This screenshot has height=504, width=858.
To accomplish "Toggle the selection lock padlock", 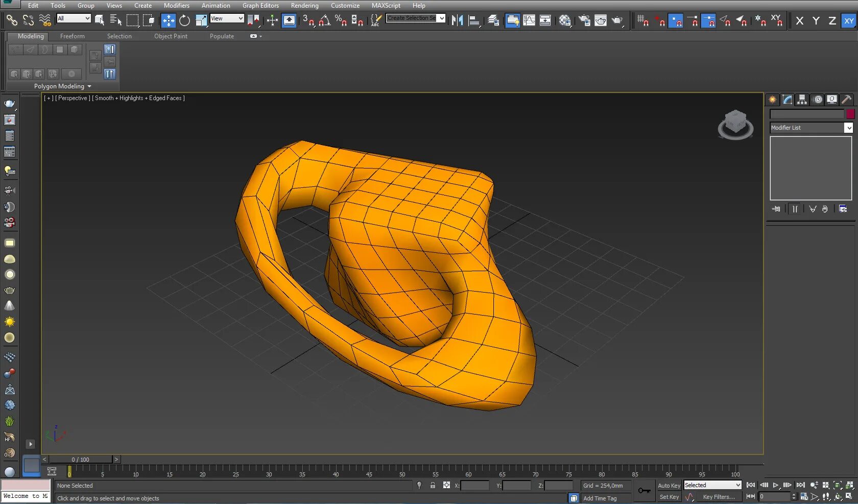I will 433,486.
